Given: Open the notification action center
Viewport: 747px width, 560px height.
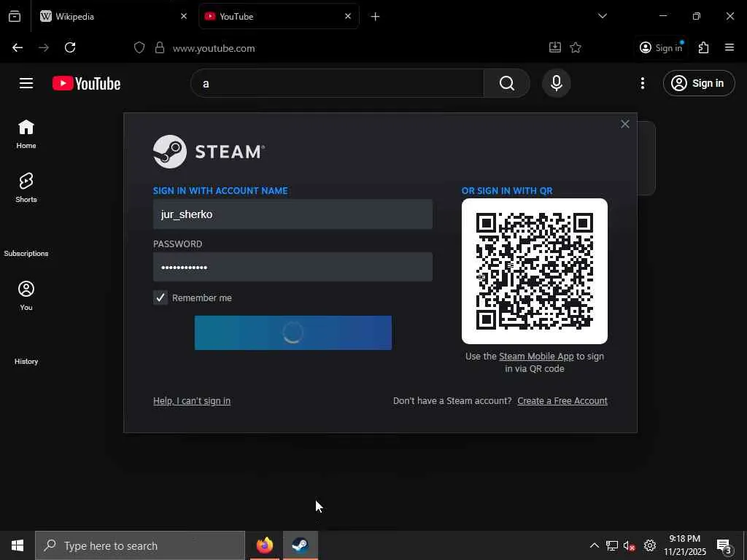Looking at the screenshot, I should (x=724, y=545).
